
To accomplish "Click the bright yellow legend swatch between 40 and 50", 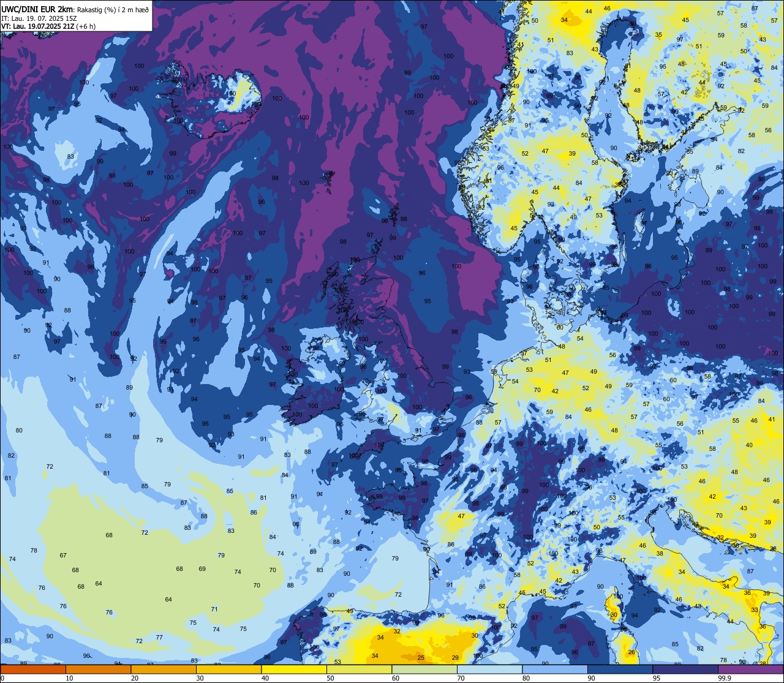I will (x=294, y=669).
